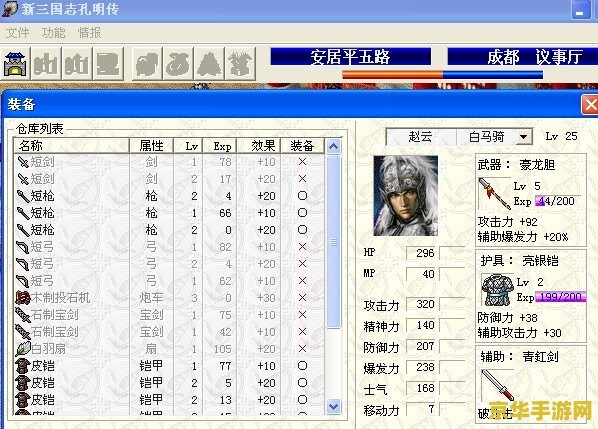Select the 皮铠 row with Exp 5
This screenshot has width=598, height=429.
click(170, 382)
